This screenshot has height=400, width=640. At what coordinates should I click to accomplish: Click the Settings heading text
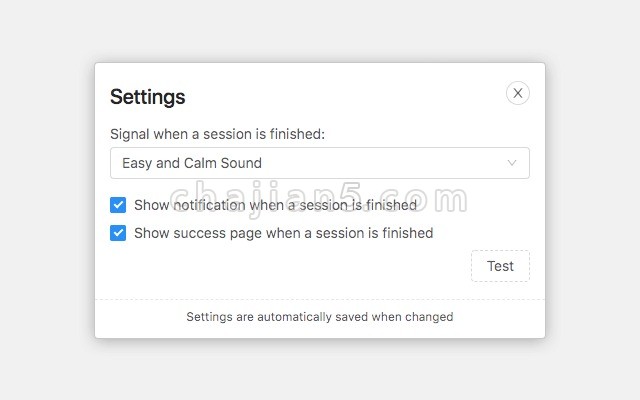click(147, 97)
